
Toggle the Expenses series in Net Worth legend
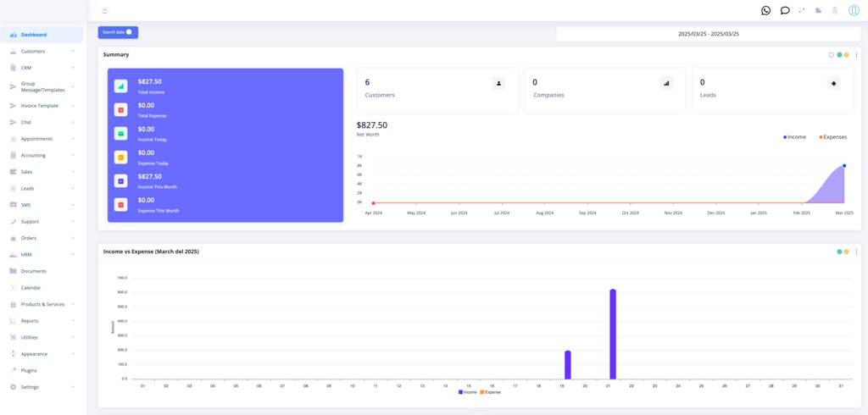[x=832, y=136]
